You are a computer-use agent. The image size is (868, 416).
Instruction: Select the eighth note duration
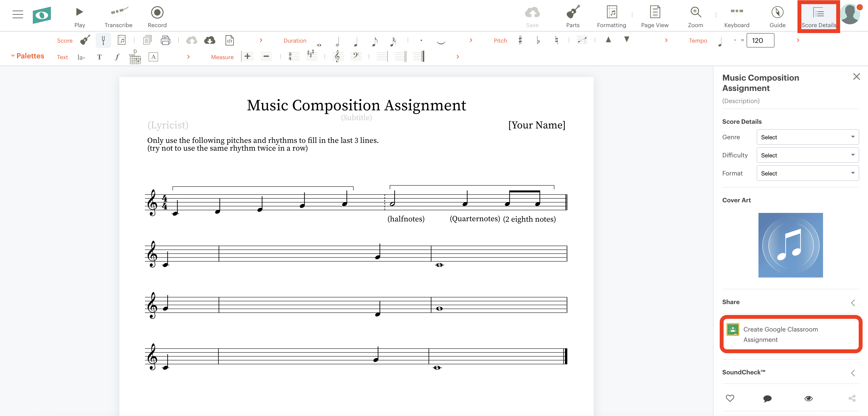click(x=374, y=41)
